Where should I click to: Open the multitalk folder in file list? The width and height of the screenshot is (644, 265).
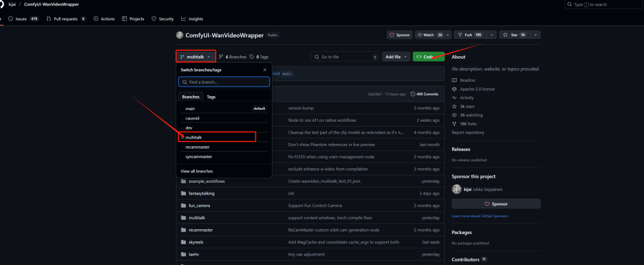point(197,218)
